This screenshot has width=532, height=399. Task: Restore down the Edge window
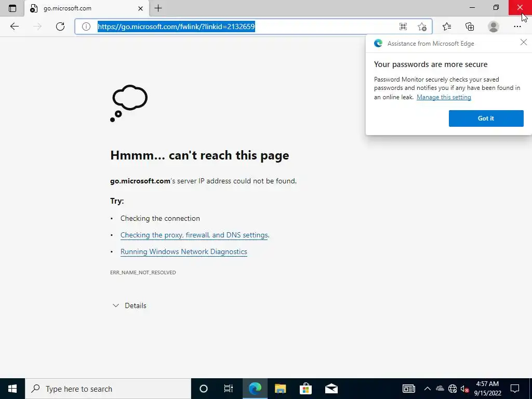[496, 7]
